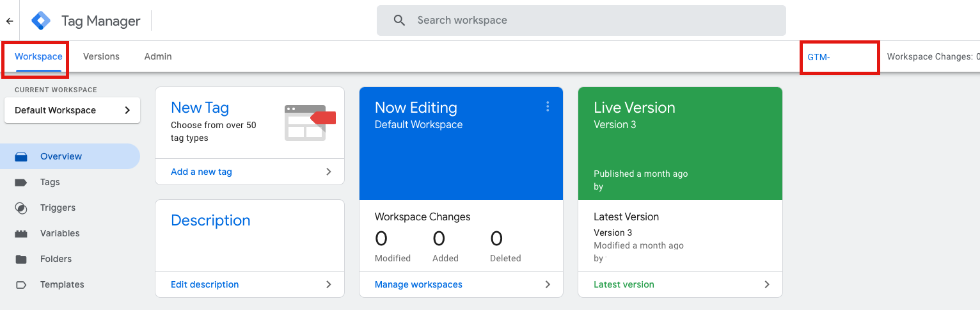Click into the Search workspace field
The image size is (980, 310).
coord(581,20)
